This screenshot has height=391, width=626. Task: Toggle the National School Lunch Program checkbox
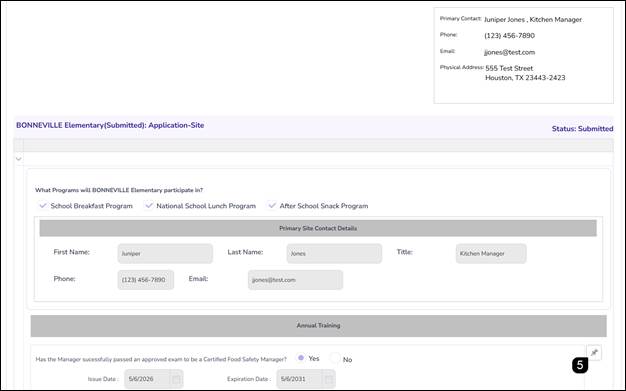[149, 206]
